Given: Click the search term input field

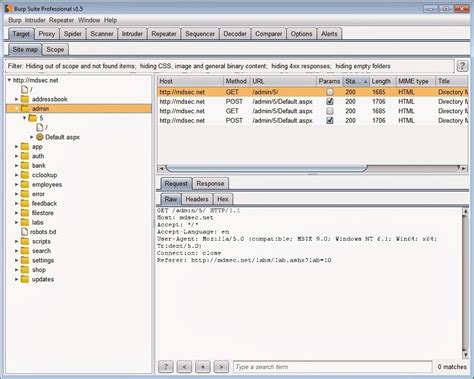Looking at the screenshot, I should (x=332, y=367).
